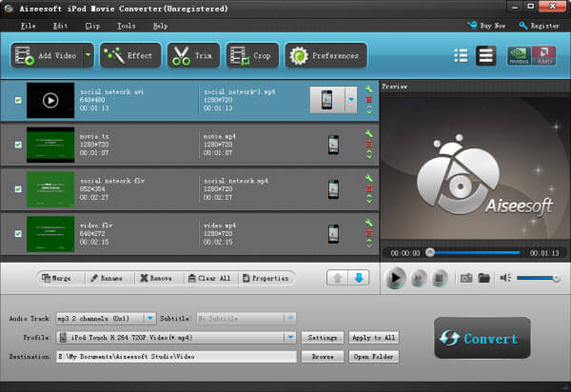The image size is (571, 392).
Task: Click reorder arrows for movie.ts row
Action: click(369, 154)
